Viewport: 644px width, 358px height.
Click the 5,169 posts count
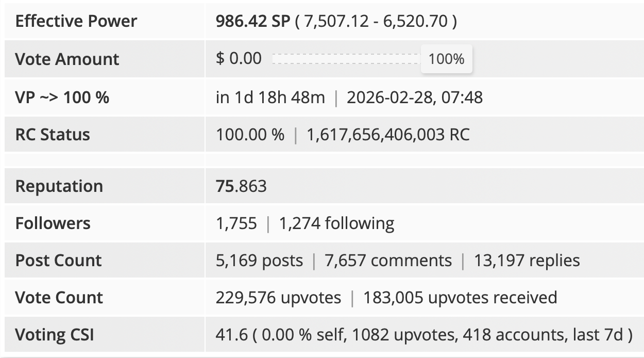coord(259,261)
